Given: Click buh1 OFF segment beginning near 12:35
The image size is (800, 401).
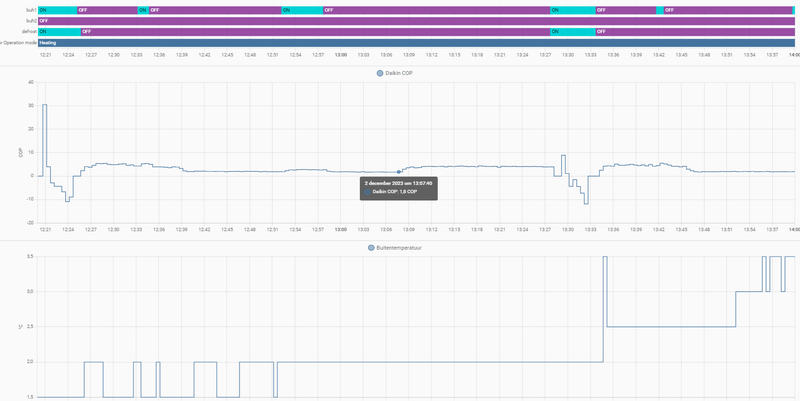Looking at the screenshot, I should click(x=215, y=10).
